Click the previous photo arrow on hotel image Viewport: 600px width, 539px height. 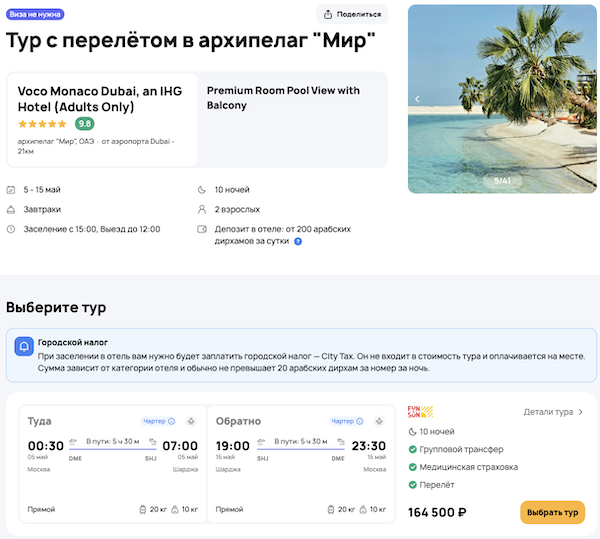coord(418,99)
